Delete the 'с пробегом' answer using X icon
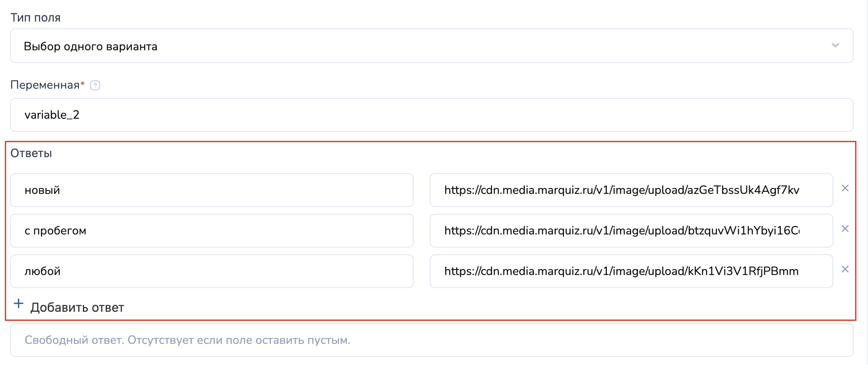The image size is (868, 365). tap(845, 229)
